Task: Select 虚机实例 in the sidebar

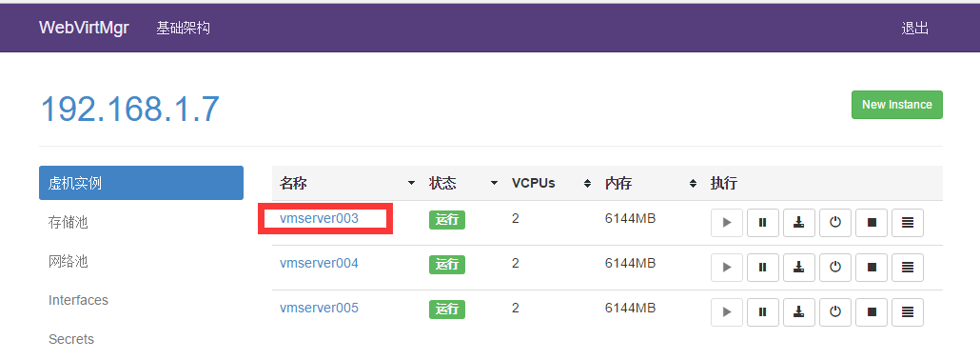Action: [141, 183]
